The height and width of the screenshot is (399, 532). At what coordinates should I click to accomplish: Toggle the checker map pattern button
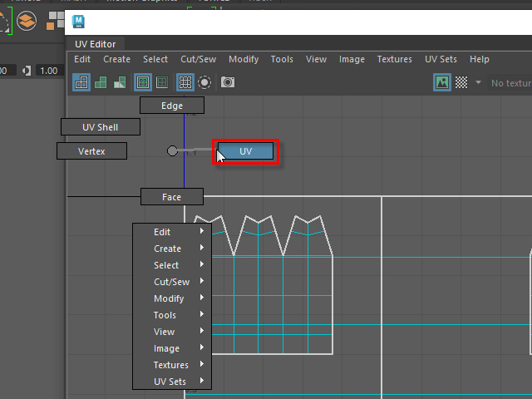coord(461,82)
